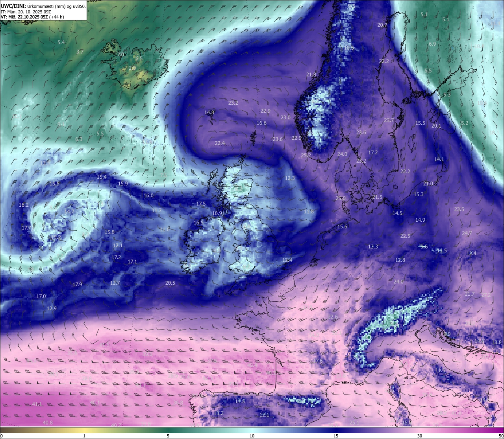Click the 25.2 value off southern Norway
The image size is (504, 439).
click(x=306, y=155)
